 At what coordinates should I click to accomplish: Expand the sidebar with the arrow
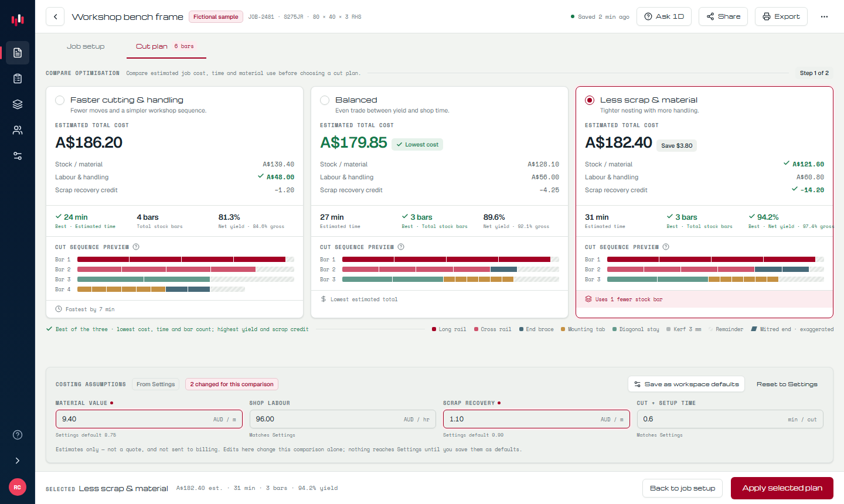pyautogui.click(x=18, y=461)
